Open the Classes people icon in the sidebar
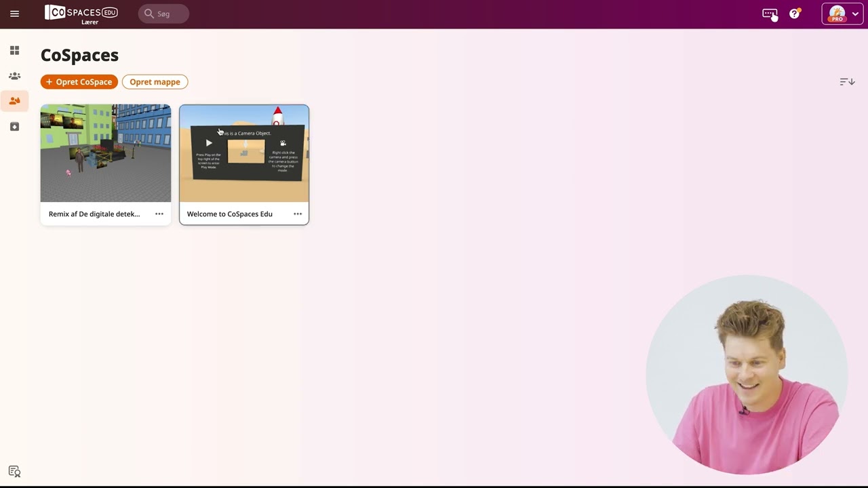Viewport: 868px width, 488px height. tap(14, 76)
